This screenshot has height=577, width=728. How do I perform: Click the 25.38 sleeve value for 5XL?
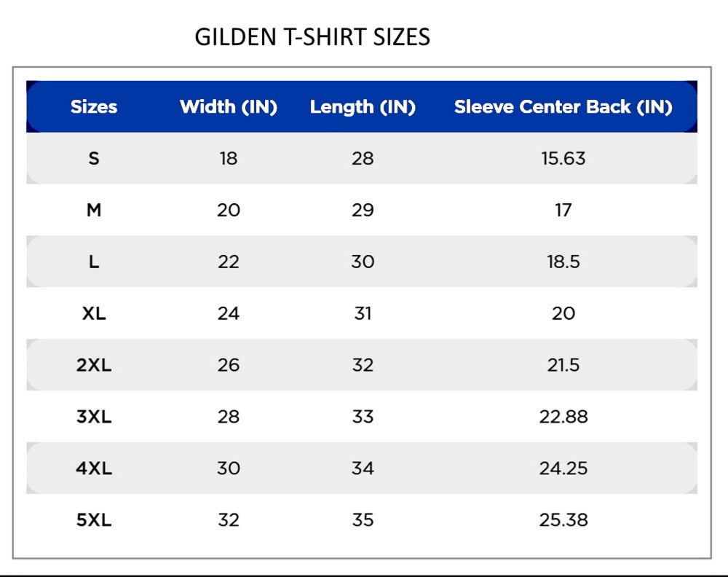pyautogui.click(x=563, y=520)
